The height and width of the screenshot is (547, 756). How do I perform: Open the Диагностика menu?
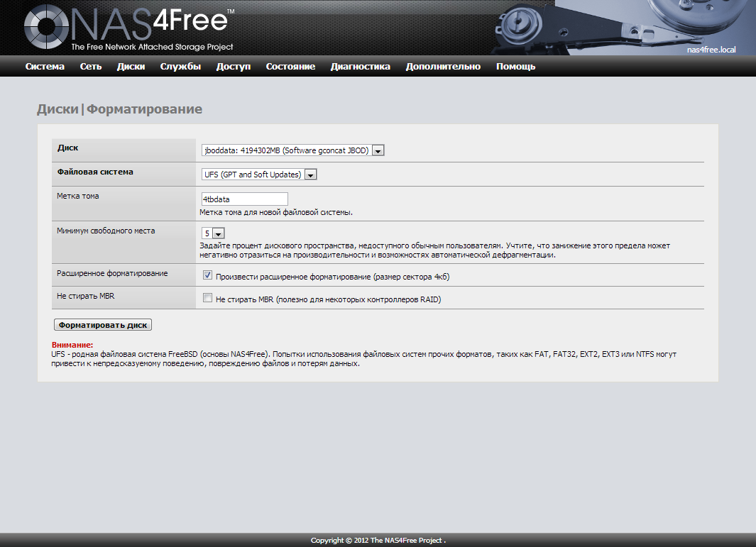point(360,67)
